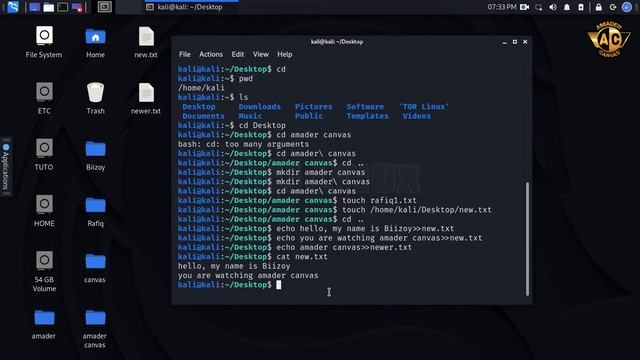Click 'echo amader canvas>>newer.txt' command line
The width and height of the screenshot is (640, 360).
(x=344, y=247)
